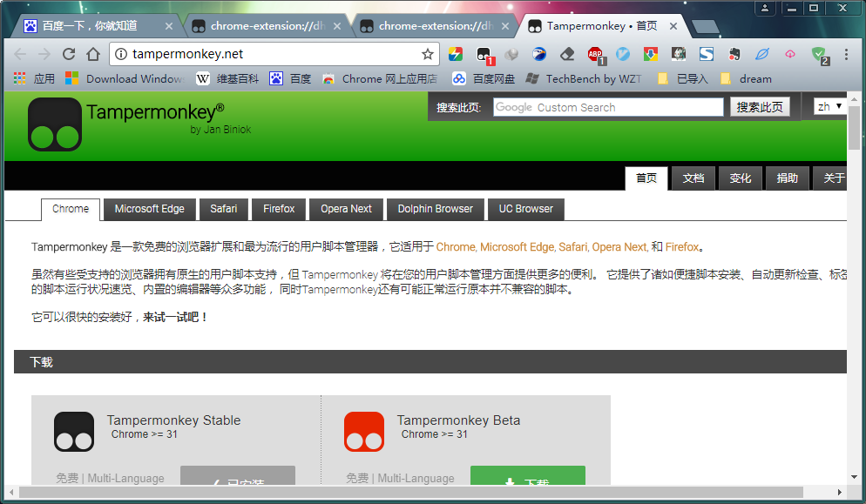Open the Tampermonkey extension icon in toolbar
Screen dimensions: 866x504
pyautogui.click(x=484, y=54)
